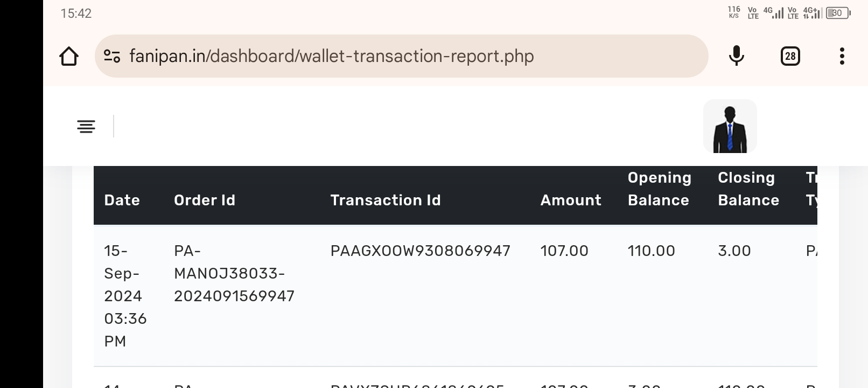Screen dimensions: 868x388
Task: Tap the voice search microphone icon
Action: (x=736, y=56)
